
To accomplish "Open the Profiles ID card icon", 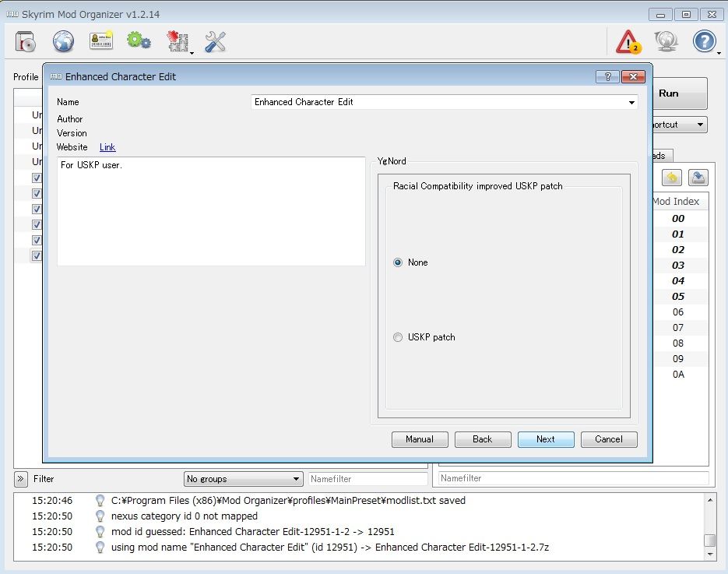I will (x=100, y=42).
